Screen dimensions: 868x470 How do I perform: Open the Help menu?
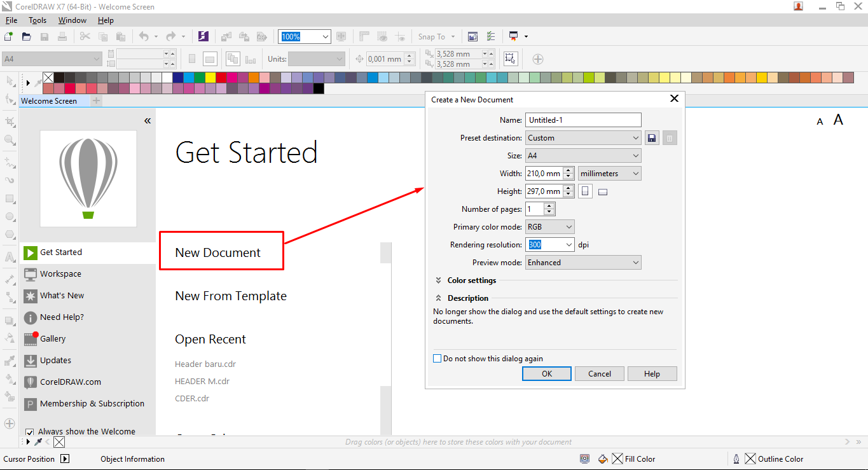[106, 20]
